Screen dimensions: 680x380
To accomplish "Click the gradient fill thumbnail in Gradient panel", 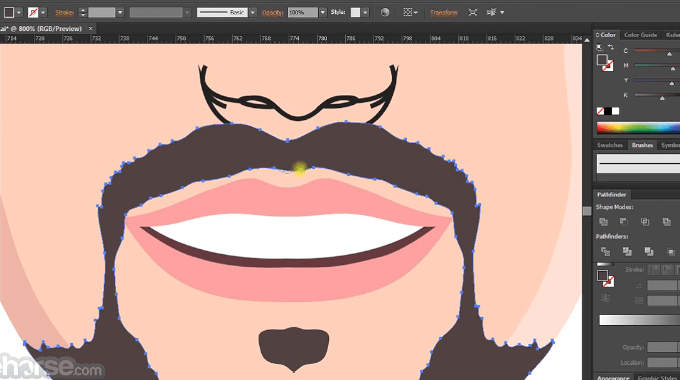I will (x=605, y=264).
